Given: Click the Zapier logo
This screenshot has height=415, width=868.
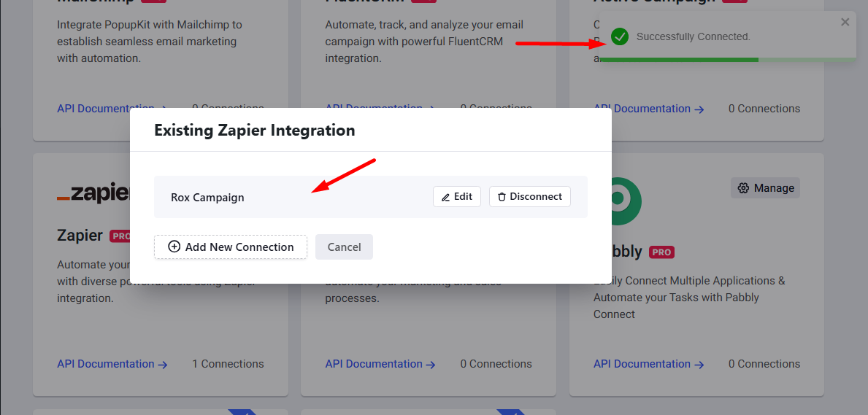Looking at the screenshot, I should [x=93, y=193].
